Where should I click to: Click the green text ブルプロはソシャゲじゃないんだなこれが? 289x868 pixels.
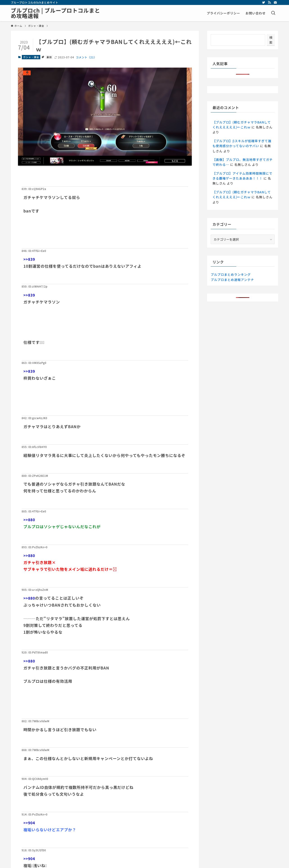click(62, 527)
